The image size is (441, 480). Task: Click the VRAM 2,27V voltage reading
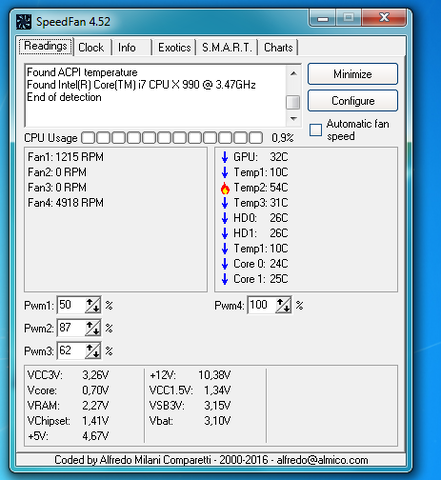68,406
